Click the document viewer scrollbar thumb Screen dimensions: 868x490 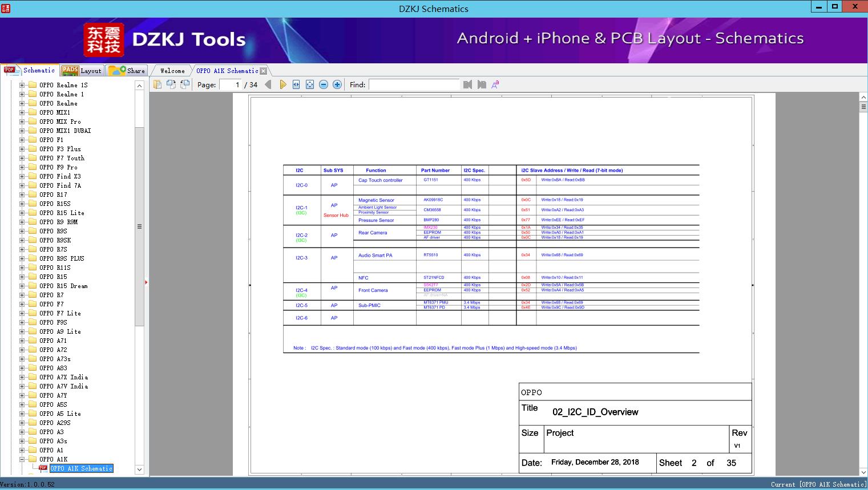(x=863, y=107)
